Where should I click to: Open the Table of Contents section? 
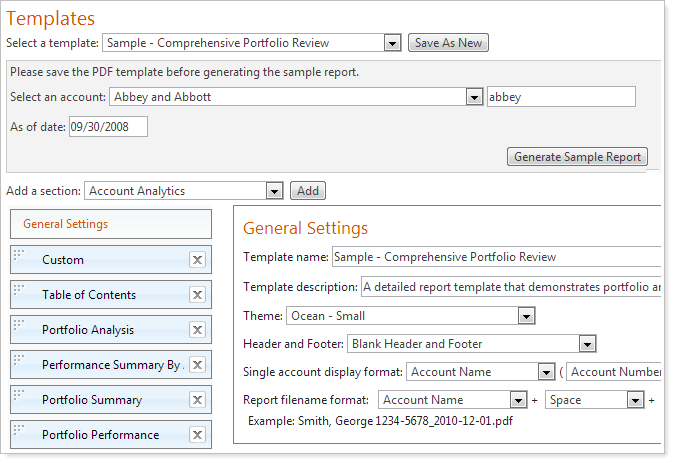pyautogui.click(x=89, y=295)
